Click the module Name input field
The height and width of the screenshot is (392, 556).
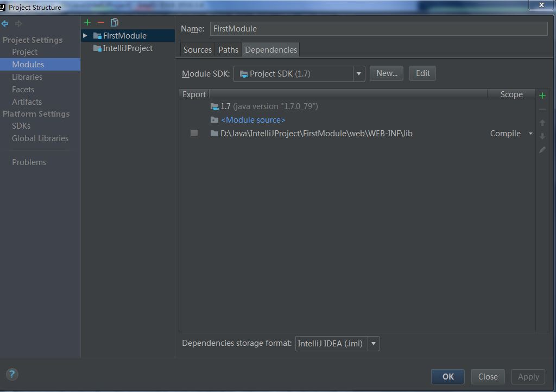378,29
